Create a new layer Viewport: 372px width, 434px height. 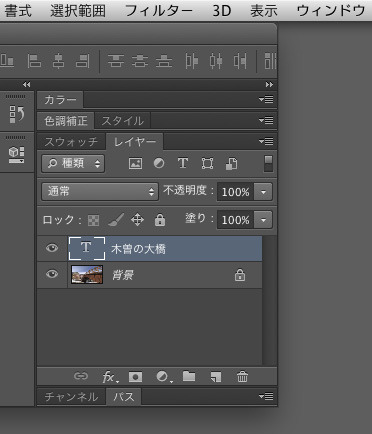(x=216, y=377)
